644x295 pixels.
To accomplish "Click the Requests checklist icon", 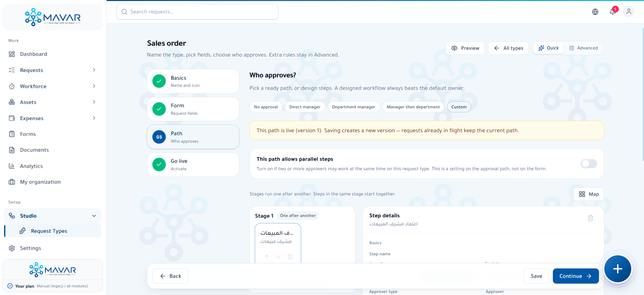I will (x=12, y=70).
